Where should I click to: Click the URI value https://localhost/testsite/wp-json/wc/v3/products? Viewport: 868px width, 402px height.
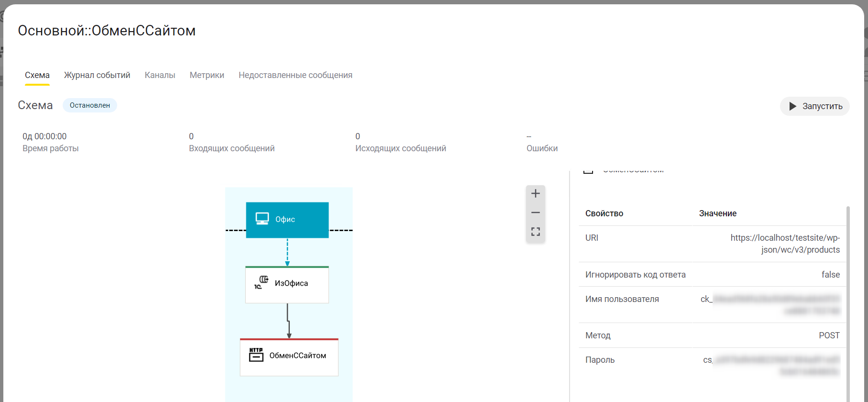point(785,244)
